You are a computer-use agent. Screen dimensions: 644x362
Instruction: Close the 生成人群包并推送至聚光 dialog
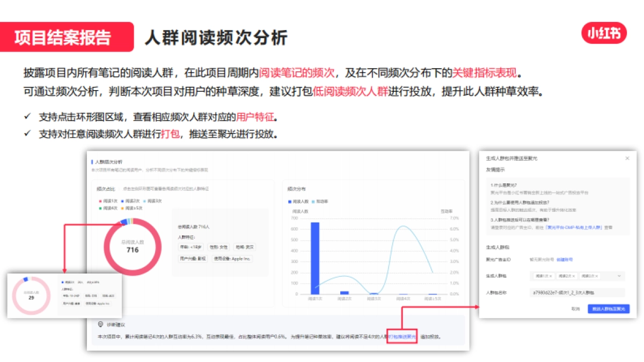coord(628,159)
